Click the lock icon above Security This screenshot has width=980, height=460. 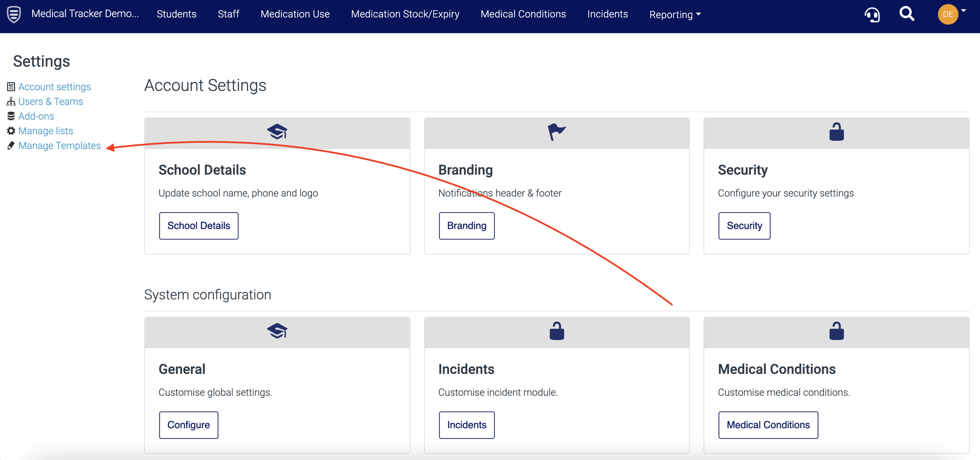point(836,132)
